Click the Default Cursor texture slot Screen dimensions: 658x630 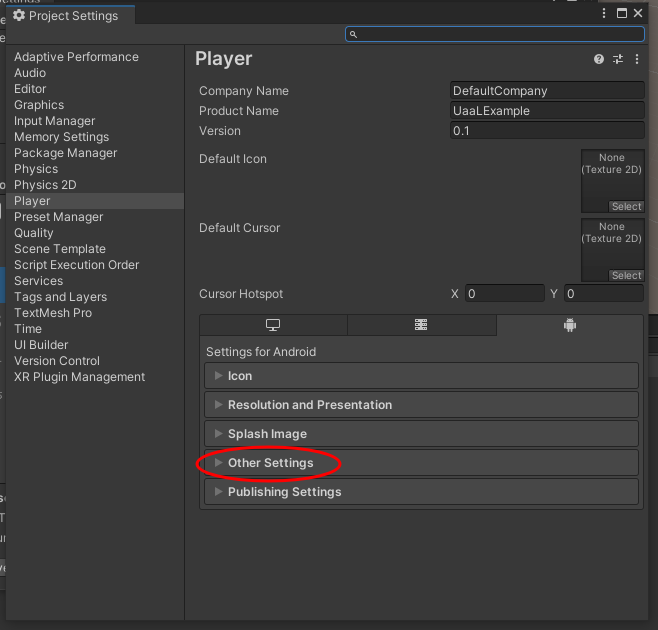pyautogui.click(x=613, y=250)
